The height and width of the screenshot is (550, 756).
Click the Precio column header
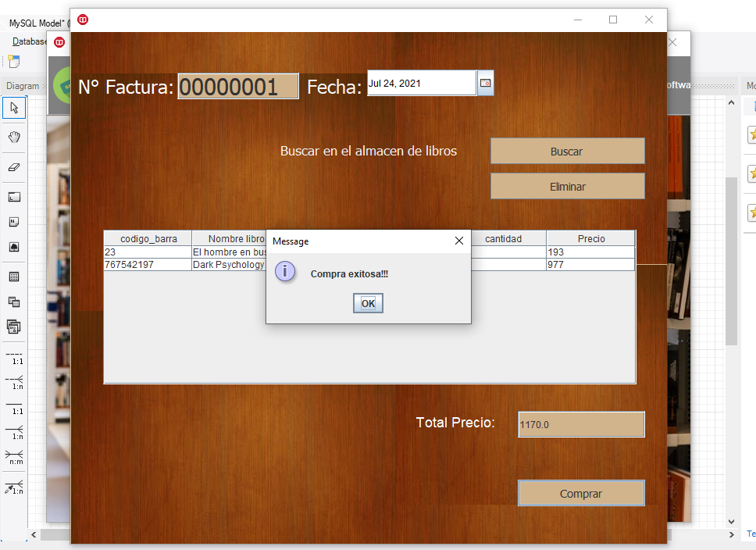click(590, 239)
